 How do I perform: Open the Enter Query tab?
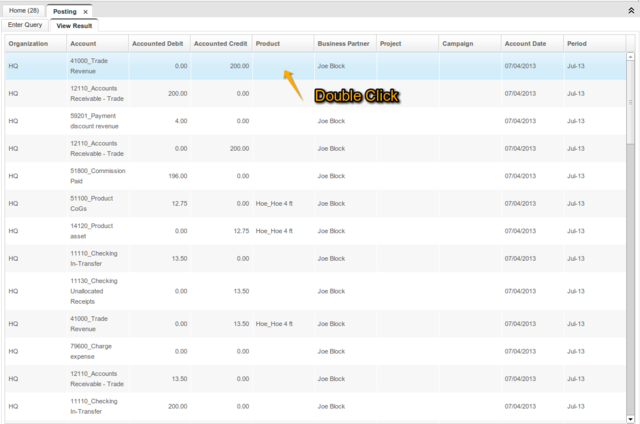click(25, 24)
